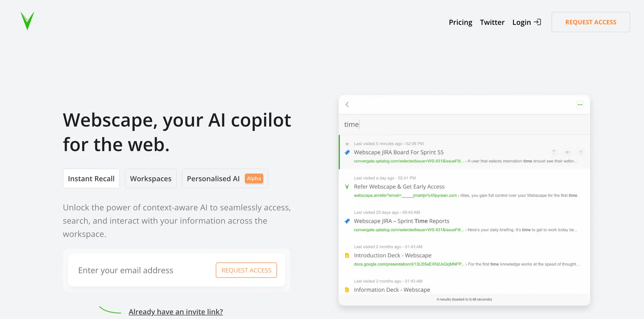The height and width of the screenshot is (319, 644).
Task: Click the green Webscape logo
Action: point(27,21)
